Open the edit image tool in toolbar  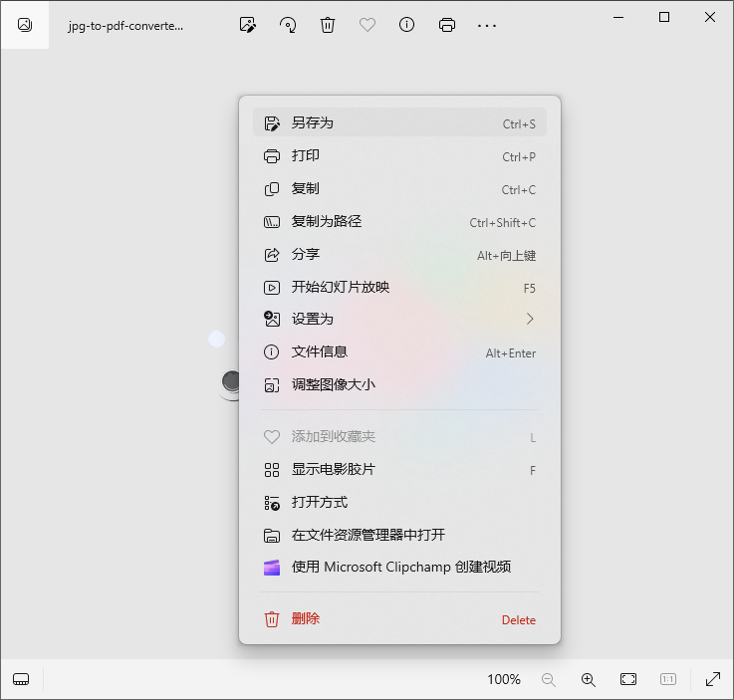pyautogui.click(x=248, y=25)
